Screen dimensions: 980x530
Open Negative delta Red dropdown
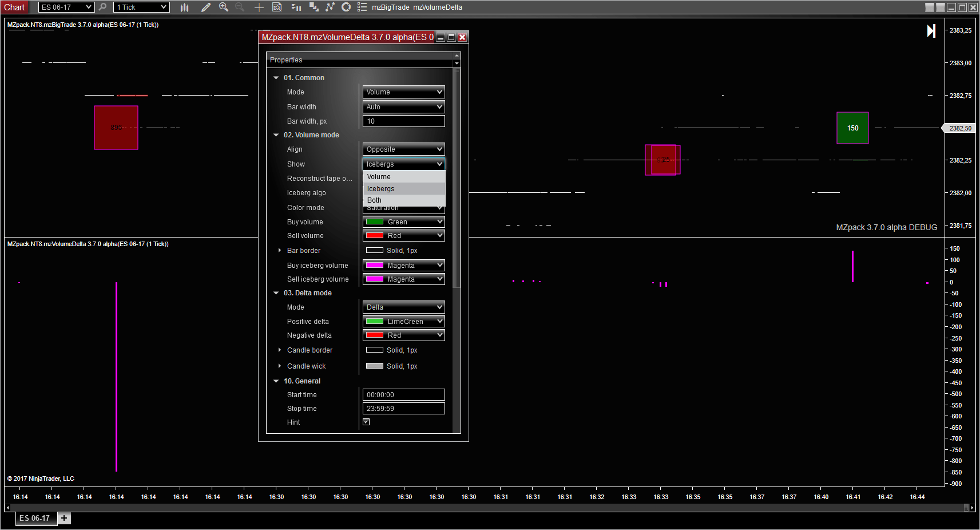click(x=404, y=335)
